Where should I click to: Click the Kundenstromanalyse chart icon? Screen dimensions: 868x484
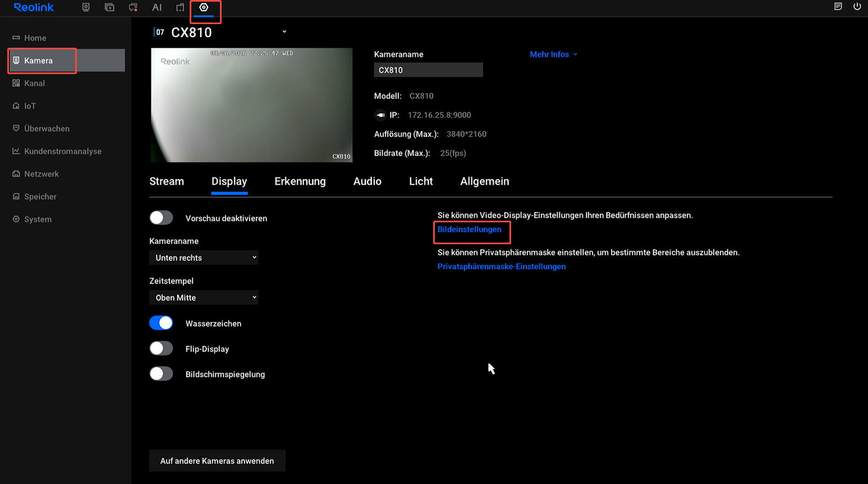tap(16, 151)
